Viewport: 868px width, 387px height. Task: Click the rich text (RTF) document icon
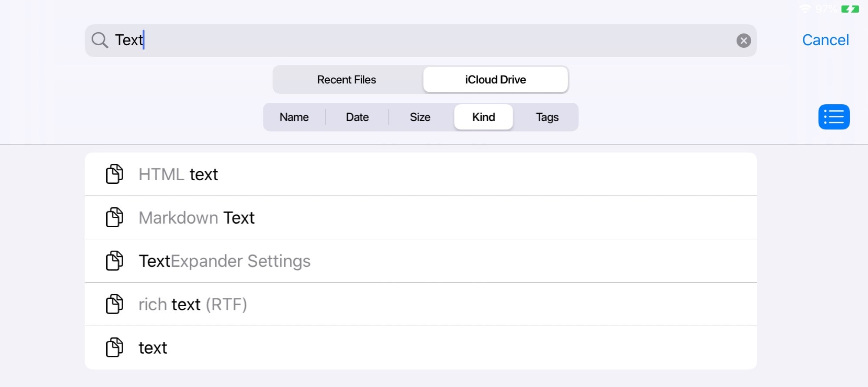[115, 304]
